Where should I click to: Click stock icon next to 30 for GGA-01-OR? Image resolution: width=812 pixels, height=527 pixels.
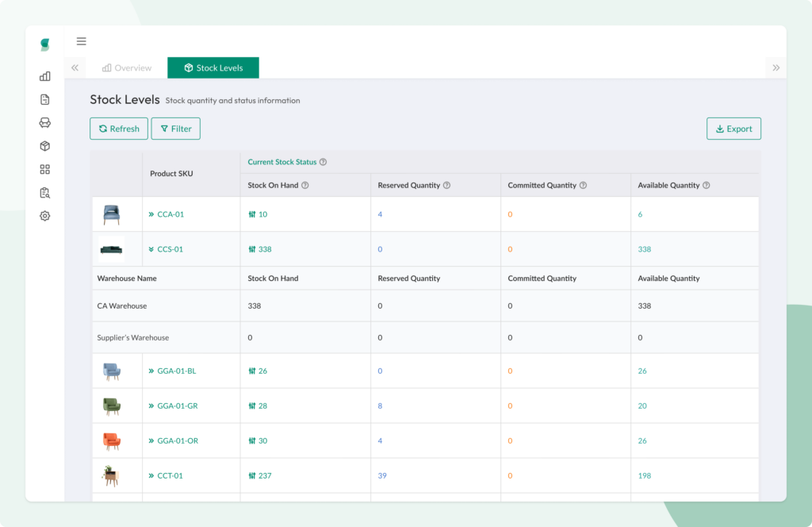252,441
